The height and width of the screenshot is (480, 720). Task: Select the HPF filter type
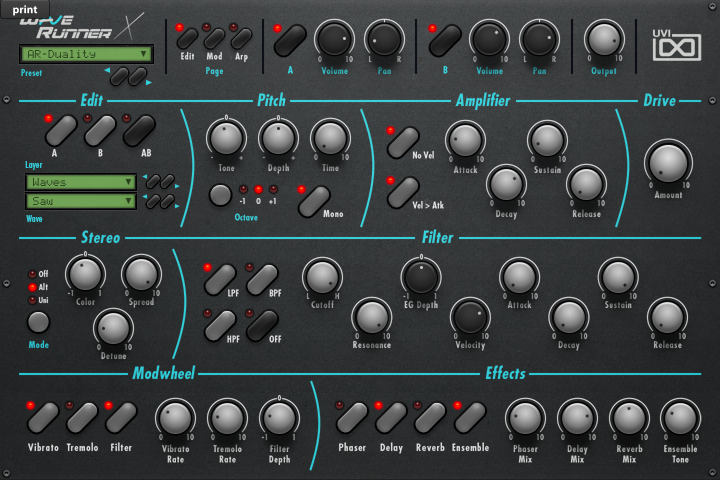220,325
